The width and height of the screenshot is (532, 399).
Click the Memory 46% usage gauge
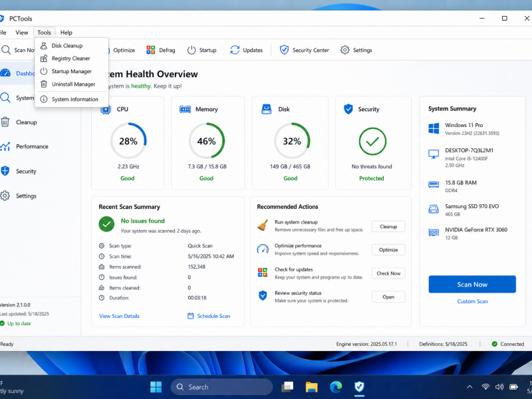pos(207,141)
